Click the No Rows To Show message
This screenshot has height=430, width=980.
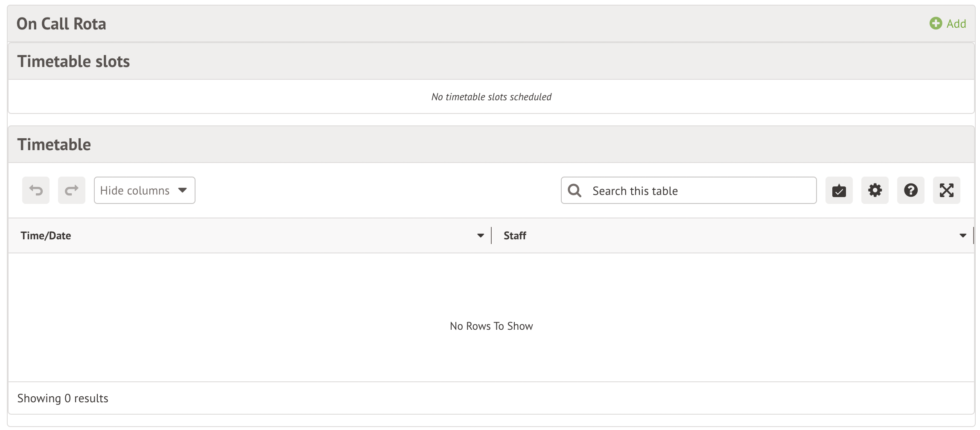click(x=491, y=326)
